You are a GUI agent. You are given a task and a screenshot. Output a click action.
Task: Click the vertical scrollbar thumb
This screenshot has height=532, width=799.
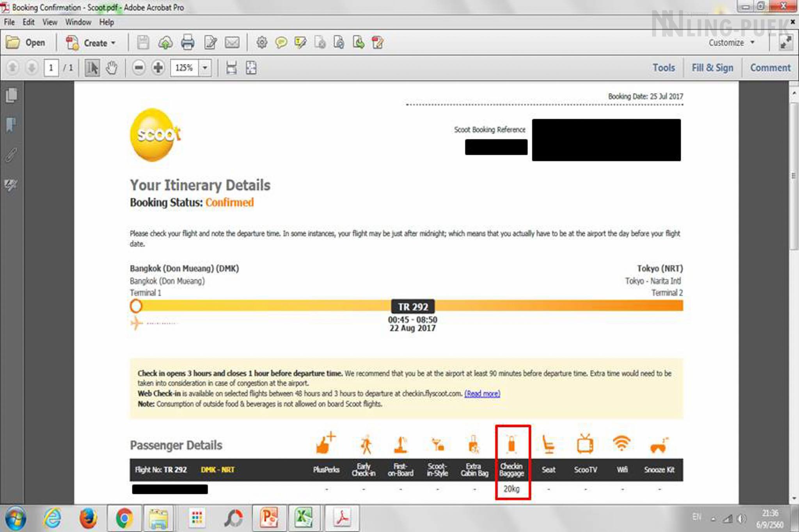click(x=794, y=176)
